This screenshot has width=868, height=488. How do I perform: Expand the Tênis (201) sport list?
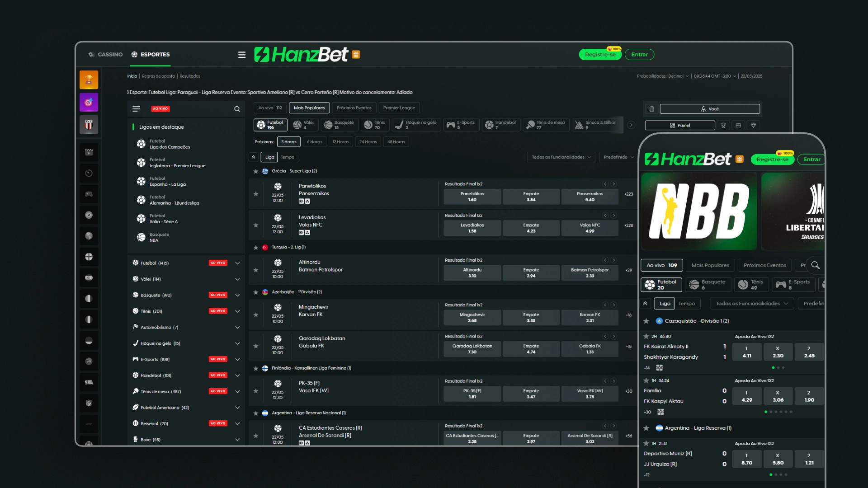(x=237, y=311)
